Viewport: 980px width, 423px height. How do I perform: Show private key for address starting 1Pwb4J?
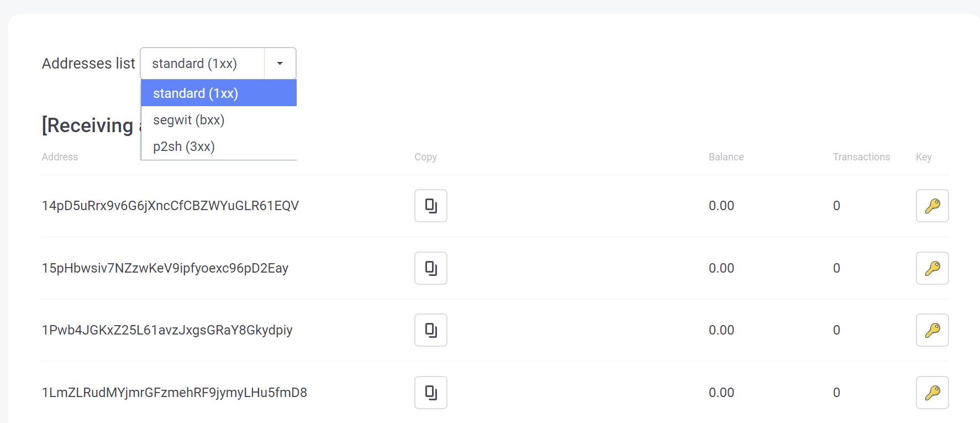(932, 330)
